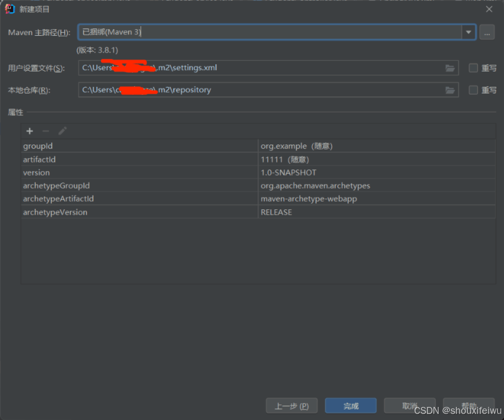Image resolution: width=504 pixels, height=420 pixels.
Task: Select the RELEASE value cell
Action: [376, 212]
